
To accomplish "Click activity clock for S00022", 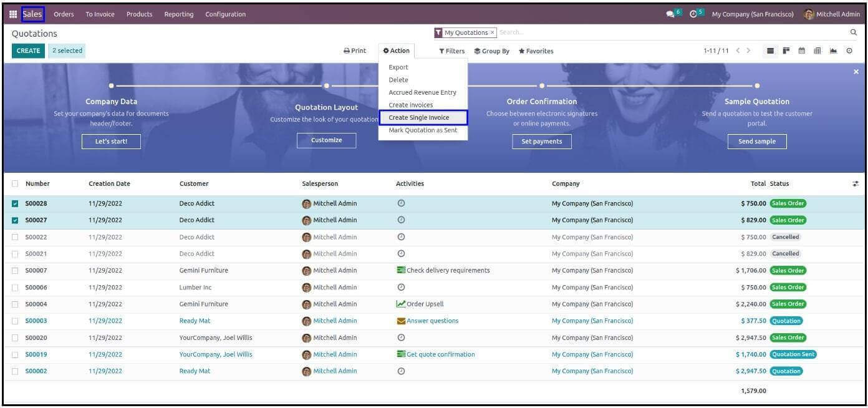I will tap(401, 236).
